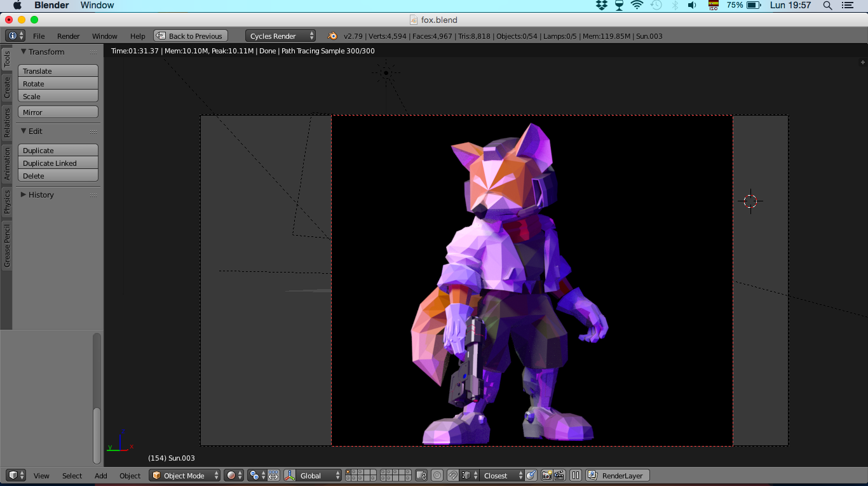Image resolution: width=868 pixels, height=486 pixels.
Task: Click the OpenGL render camera icon
Action: click(546, 475)
